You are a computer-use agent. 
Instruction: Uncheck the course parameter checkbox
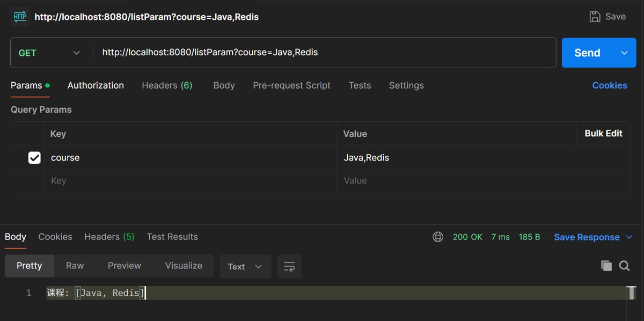[34, 158]
